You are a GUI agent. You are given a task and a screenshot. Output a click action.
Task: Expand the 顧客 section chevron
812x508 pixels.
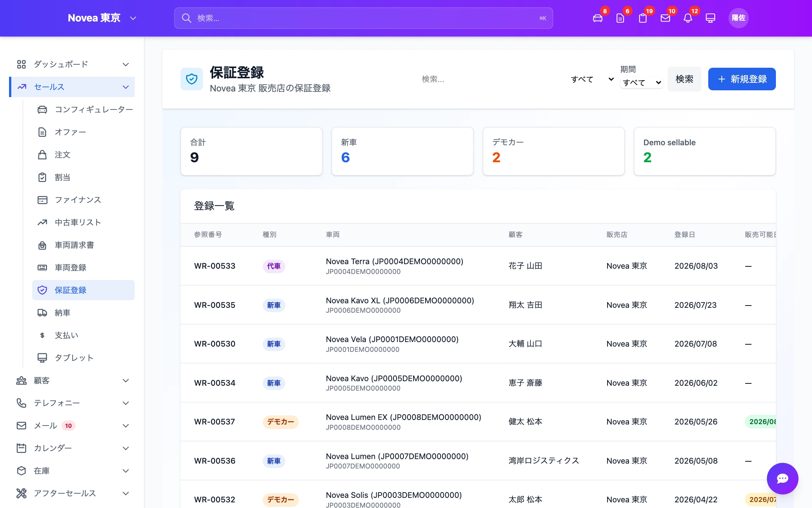click(x=126, y=380)
